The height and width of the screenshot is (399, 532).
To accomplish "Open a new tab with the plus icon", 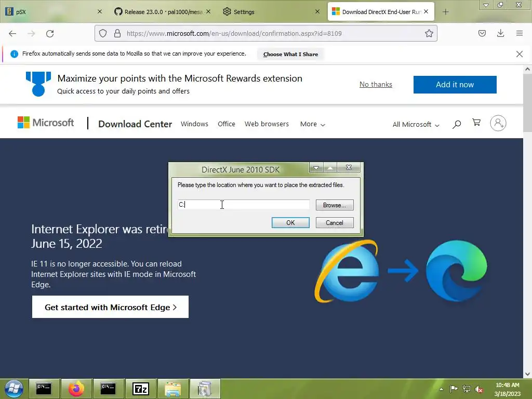I will click(446, 12).
